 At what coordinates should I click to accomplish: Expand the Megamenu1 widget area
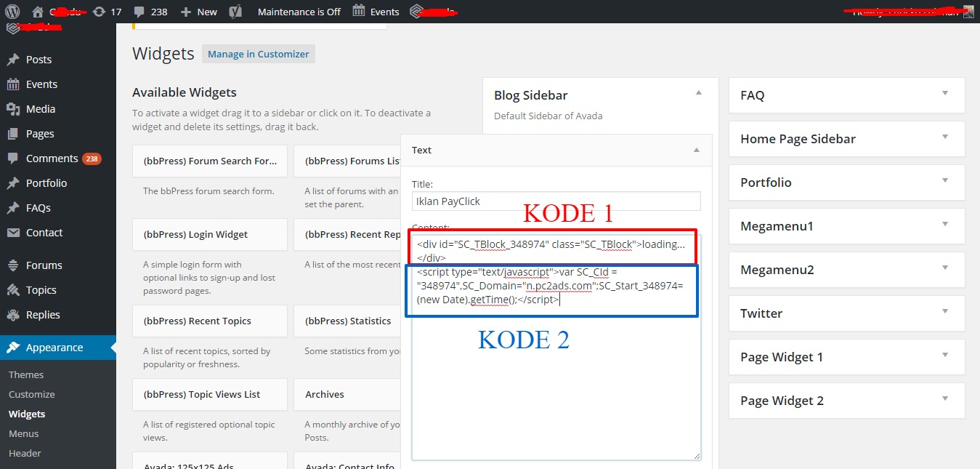(x=945, y=224)
